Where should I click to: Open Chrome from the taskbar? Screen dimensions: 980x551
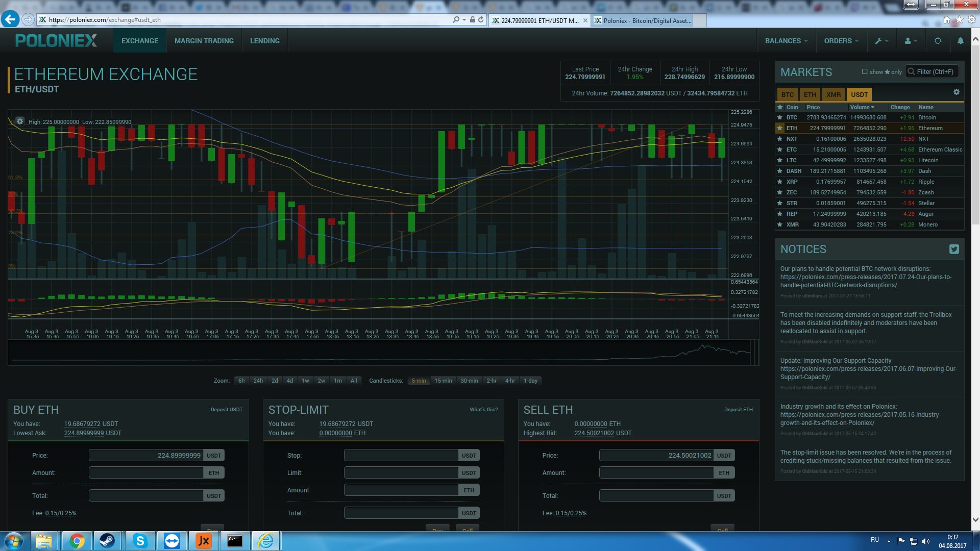click(x=77, y=541)
